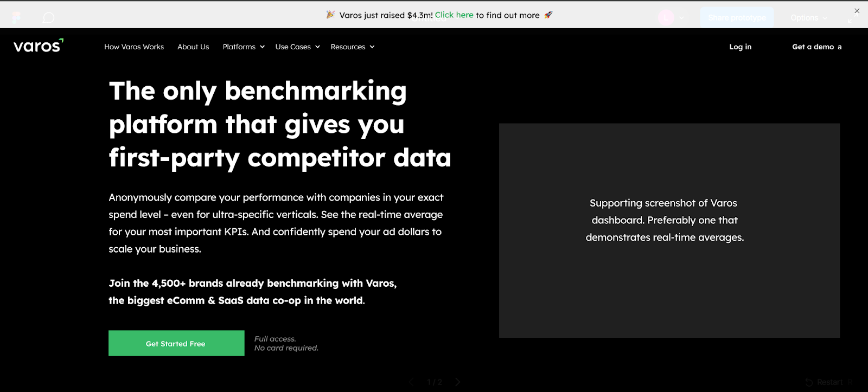
Task: Open the comments speech bubble icon
Action: pos(48,18)
